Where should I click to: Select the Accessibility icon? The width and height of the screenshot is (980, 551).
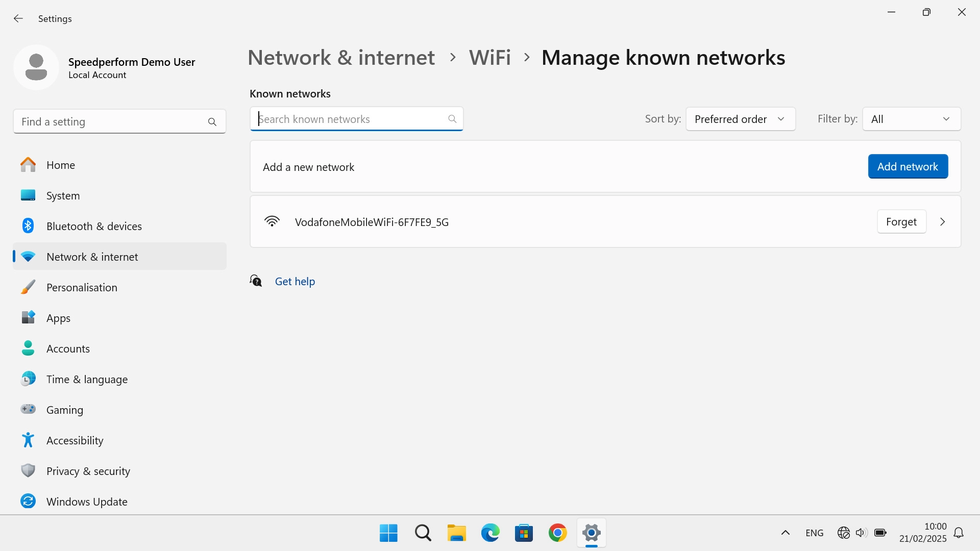(28, 440)
